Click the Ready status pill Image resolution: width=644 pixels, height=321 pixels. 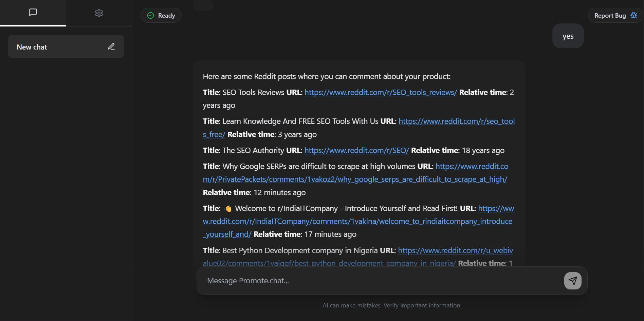[161, 15]
